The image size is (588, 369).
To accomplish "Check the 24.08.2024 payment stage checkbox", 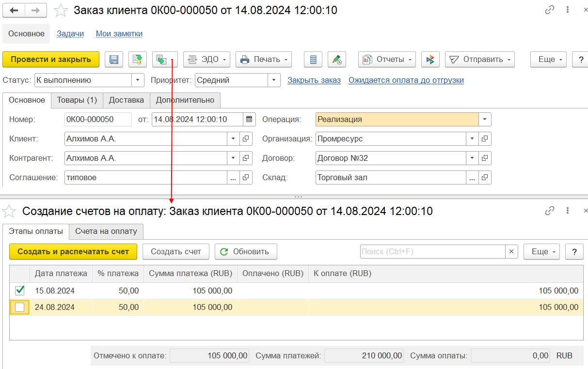I will (x=20, y=307).
